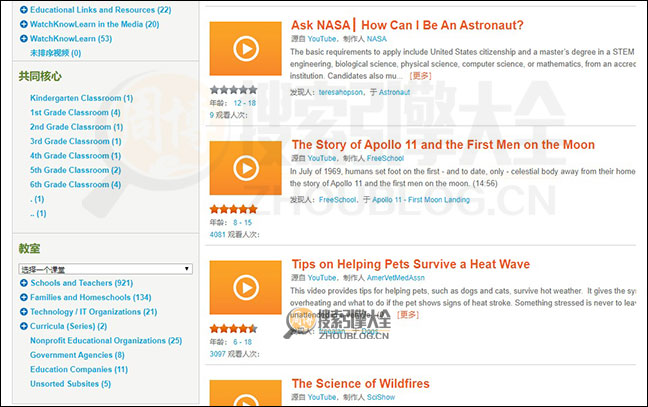The width and height of the screenshot is (648, 407).
Task: Expand Heat Wave description with 更多
Action: 408,315
